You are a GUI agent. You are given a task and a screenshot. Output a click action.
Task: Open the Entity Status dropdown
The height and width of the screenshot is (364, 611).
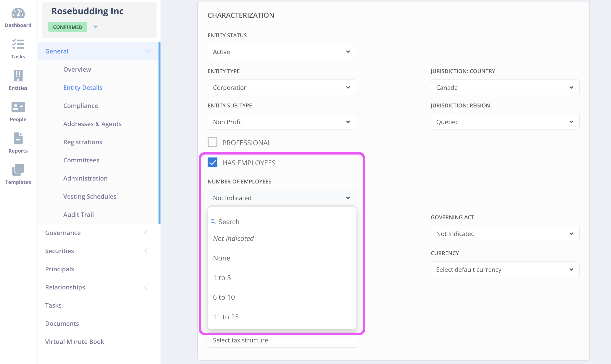[x=281, y=52]
